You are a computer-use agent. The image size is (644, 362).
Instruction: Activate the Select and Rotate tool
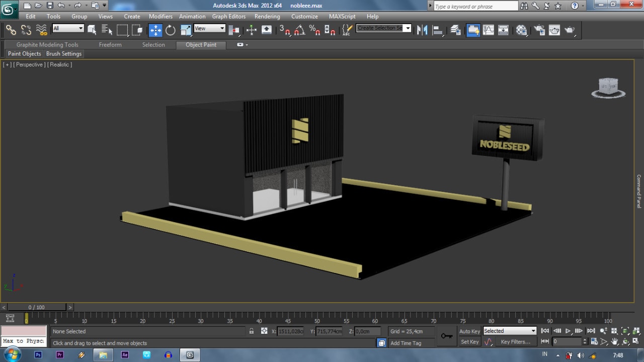pyautogui.click(x=171, y=30)
